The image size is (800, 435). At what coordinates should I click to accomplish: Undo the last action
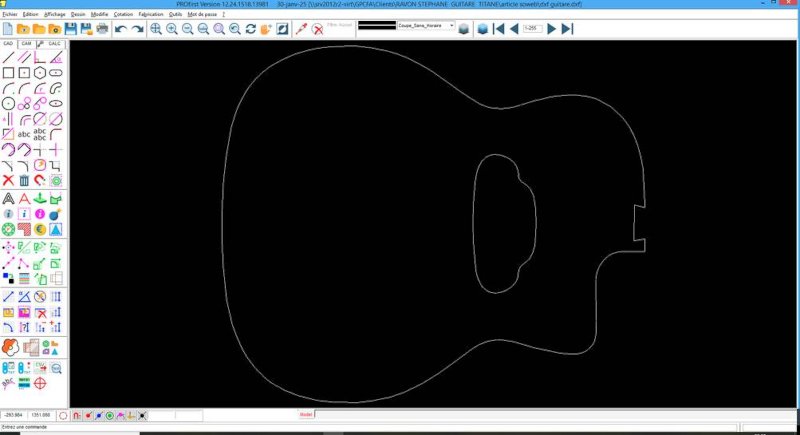point(121,29)
